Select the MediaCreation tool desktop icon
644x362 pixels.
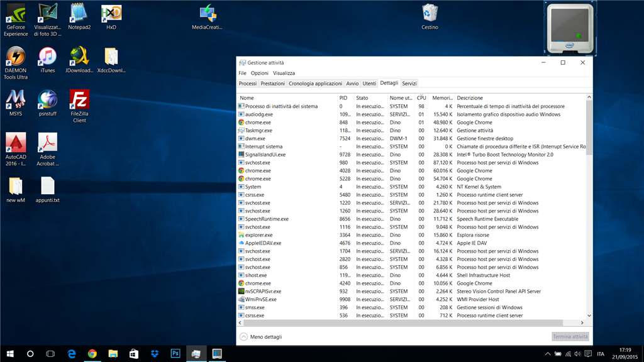tap(207, 16)
